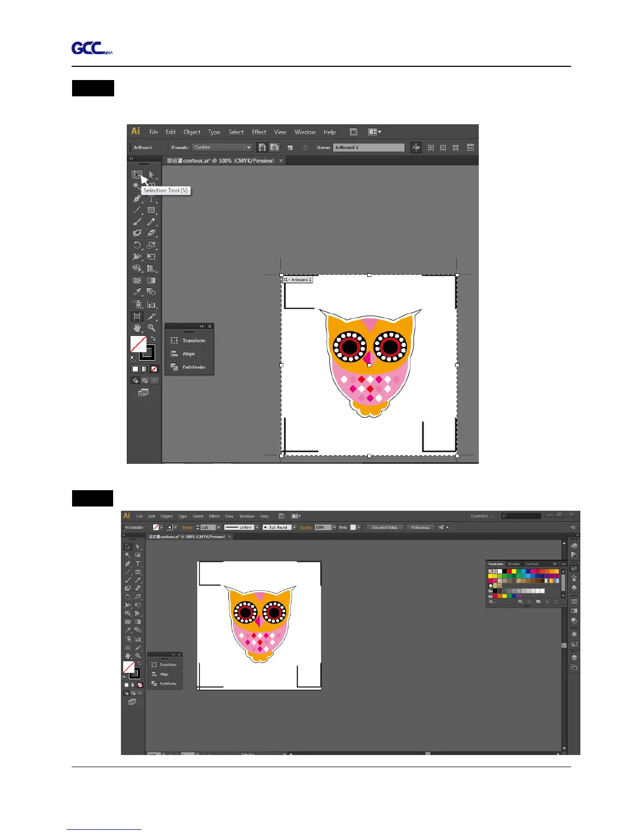Launch Adobe Bridge from upper menu bar
This screenshot has height=834, width=644.
354,132
